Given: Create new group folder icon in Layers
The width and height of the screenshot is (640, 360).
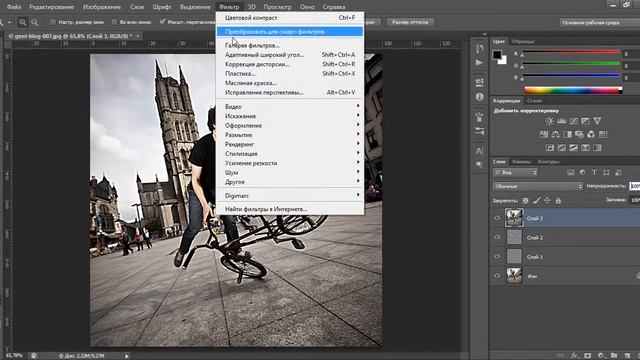Looking at the screenshot, I should (x=614, y=356).
